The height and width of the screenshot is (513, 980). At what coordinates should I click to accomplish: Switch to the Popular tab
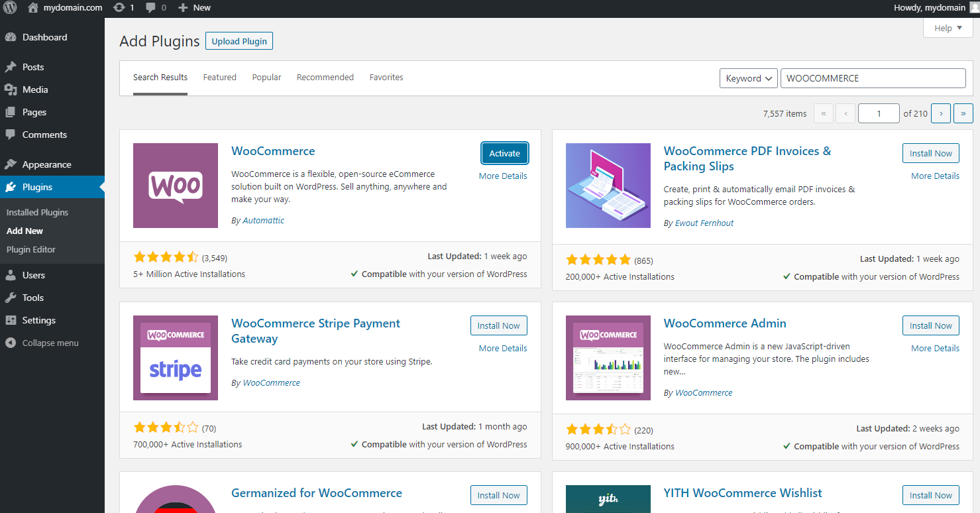click(266, 78)
